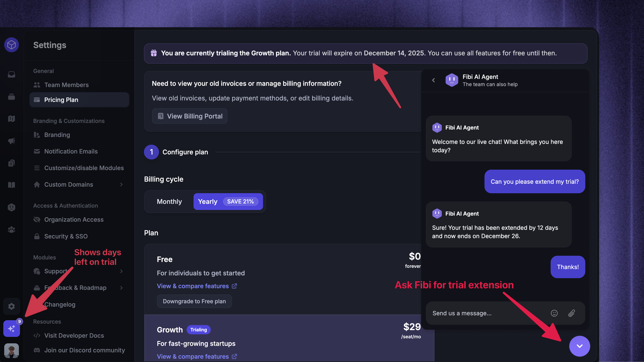
Task: Click the team people icon in rail
Action: pos(12,229)
